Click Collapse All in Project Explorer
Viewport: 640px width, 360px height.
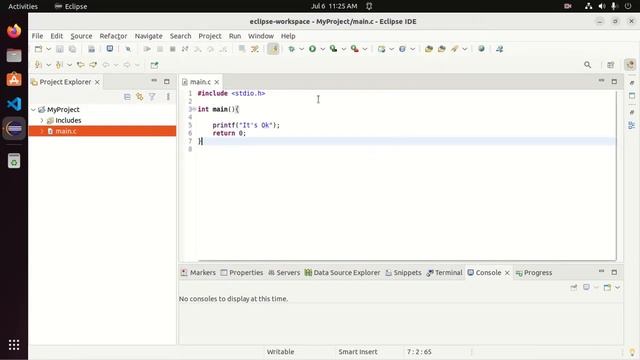(x=127, y=97)
